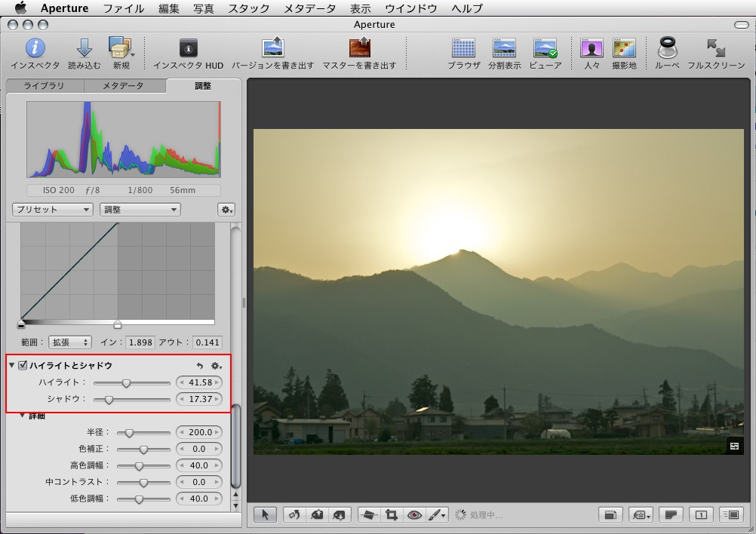The width and height of the screenshot is (756, 534).
Task: Open the インスペクタ panel icon
Action: point(35,48)
